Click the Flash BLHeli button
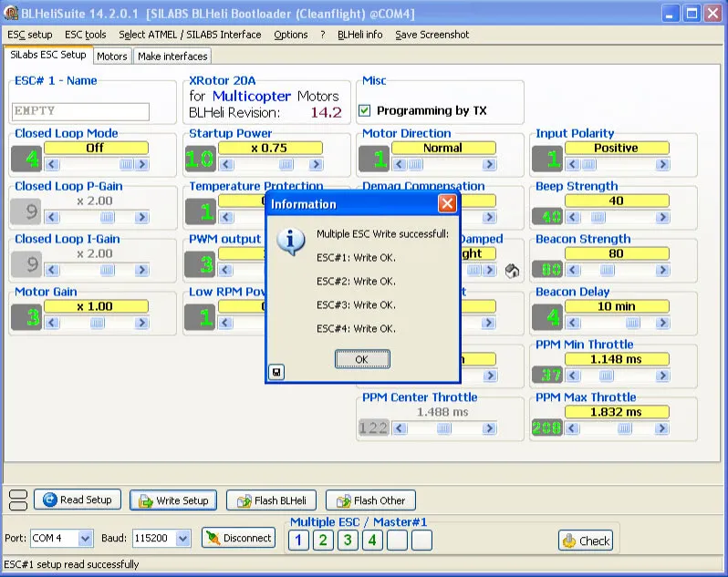This screenshot has height=577, width=728. click(271, 500)
